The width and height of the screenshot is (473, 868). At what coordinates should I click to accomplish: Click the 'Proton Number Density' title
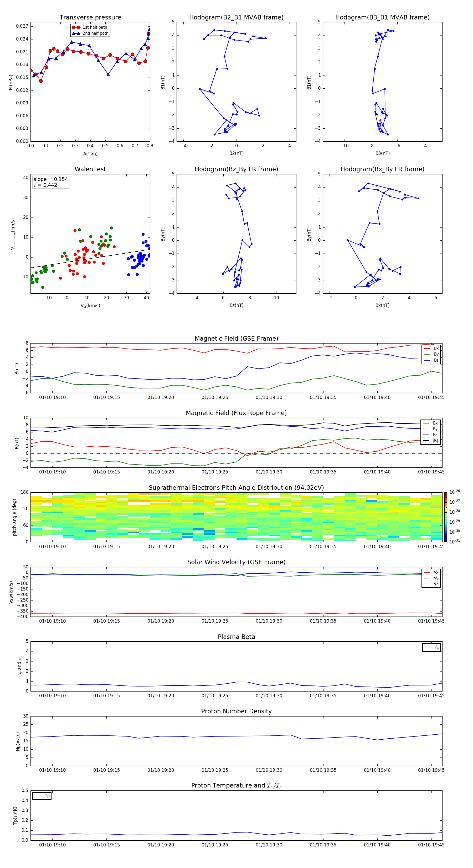tap(236, 711)
